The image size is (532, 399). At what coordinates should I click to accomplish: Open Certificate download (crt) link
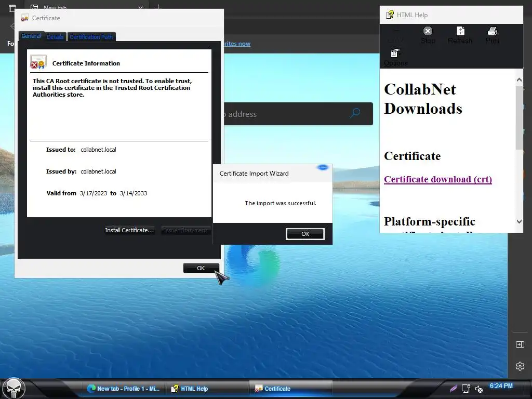(437, 179)
